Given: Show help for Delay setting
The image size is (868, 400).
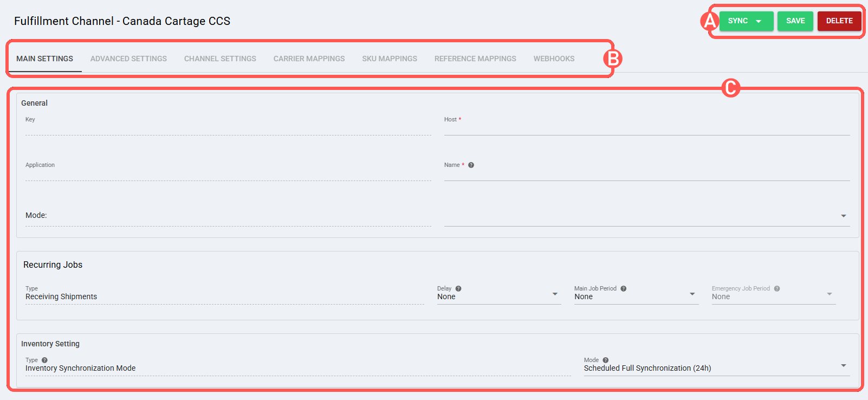Looking at the screenshot, I should (458, 289).
